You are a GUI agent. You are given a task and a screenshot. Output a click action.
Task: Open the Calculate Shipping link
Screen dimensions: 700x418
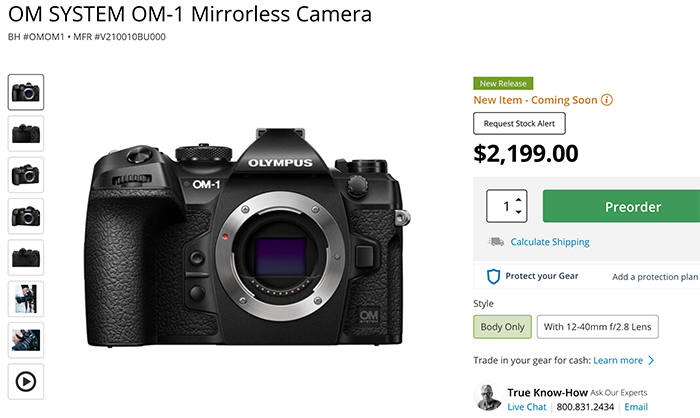coord(550,242)
